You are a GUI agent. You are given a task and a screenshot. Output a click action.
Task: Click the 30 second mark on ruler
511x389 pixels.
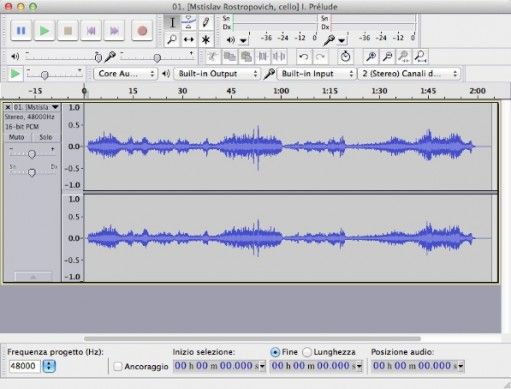[x=182, y=91]
